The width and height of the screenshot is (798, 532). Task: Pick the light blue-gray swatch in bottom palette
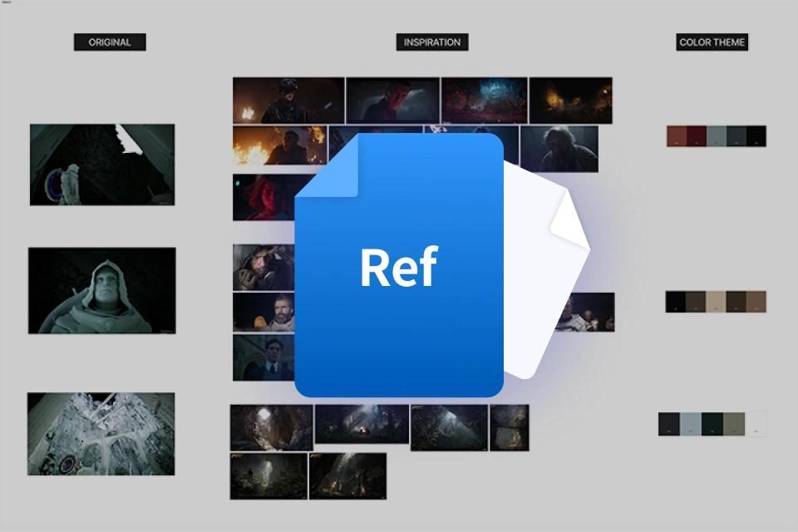[691, 424]
